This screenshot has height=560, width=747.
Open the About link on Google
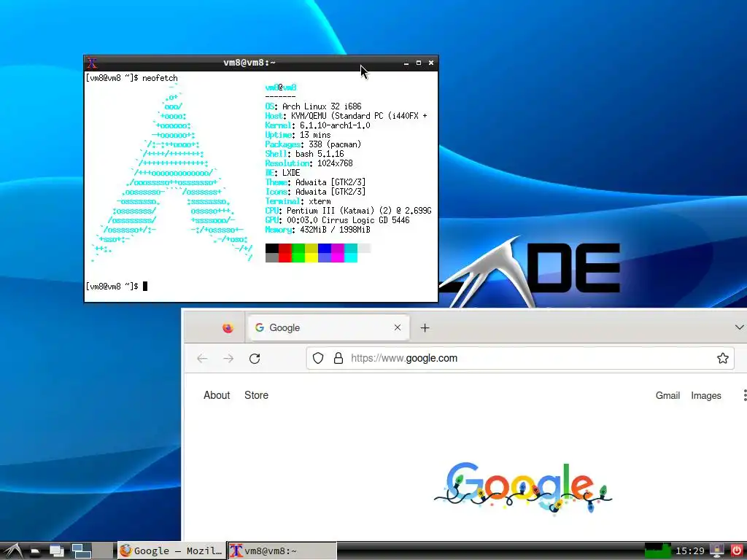(x=217, y=395)
